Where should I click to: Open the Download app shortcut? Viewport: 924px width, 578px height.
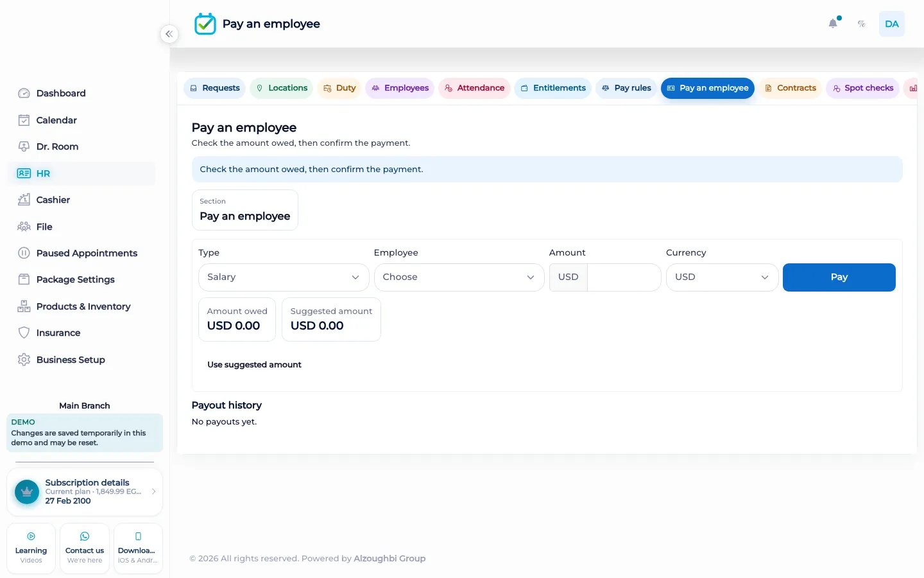(x=138, y=548)
